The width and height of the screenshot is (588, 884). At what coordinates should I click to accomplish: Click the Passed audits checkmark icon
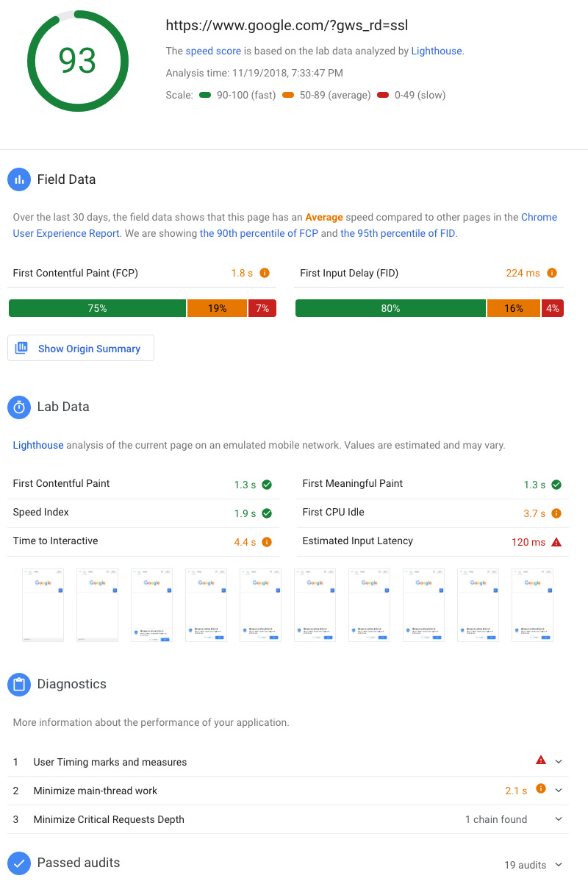[x=19, y=863]
